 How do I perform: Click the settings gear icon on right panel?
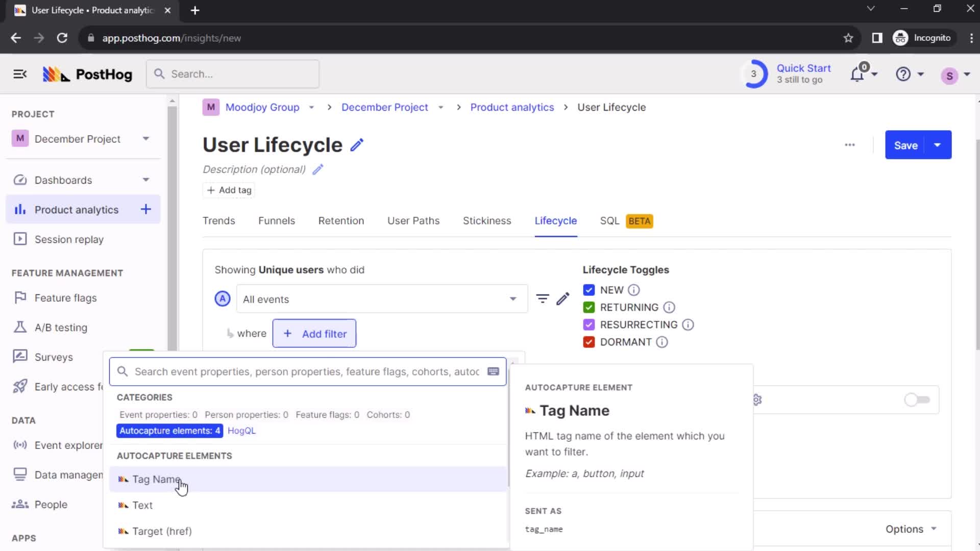(x=758, y=399)
